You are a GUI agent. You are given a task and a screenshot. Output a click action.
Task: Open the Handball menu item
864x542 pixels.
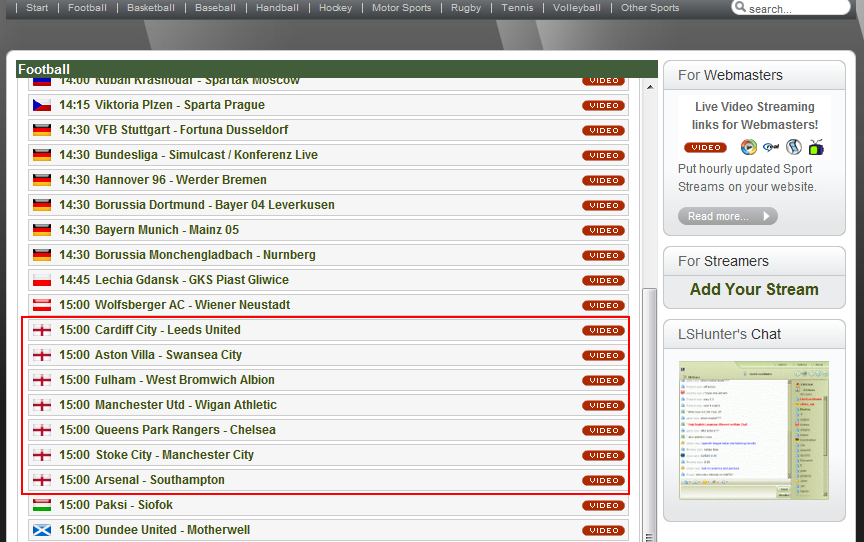click(277, 8)
